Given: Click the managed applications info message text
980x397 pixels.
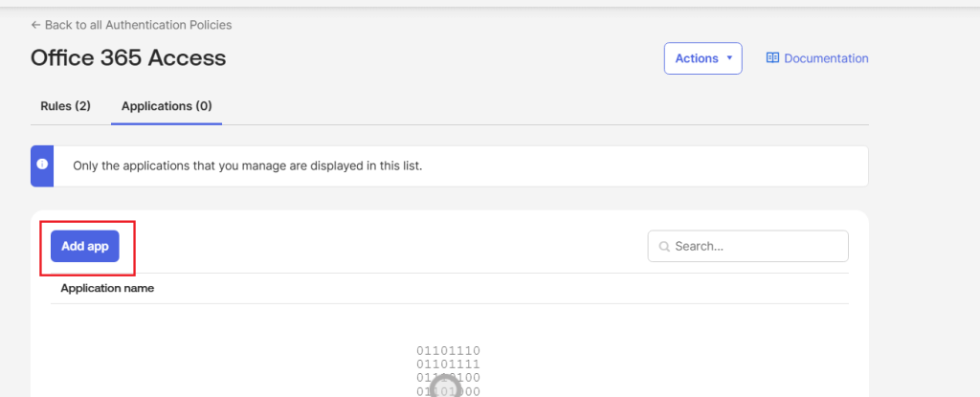Looking at the screenshot, I should [248, 165].
